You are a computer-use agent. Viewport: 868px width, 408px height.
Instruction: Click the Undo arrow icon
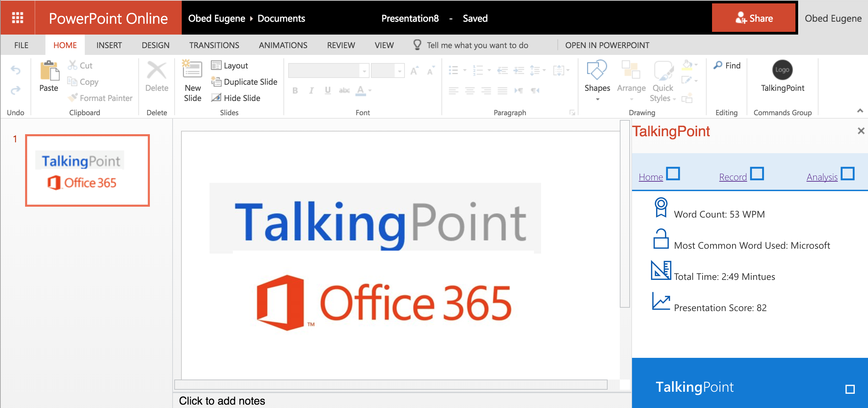pos(16,70)
